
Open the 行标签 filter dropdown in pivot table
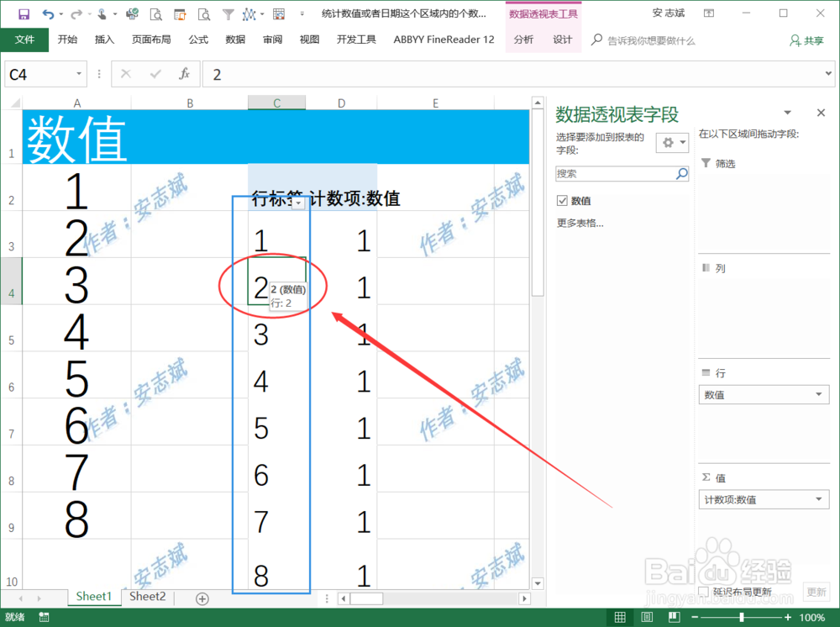(298, 203)
